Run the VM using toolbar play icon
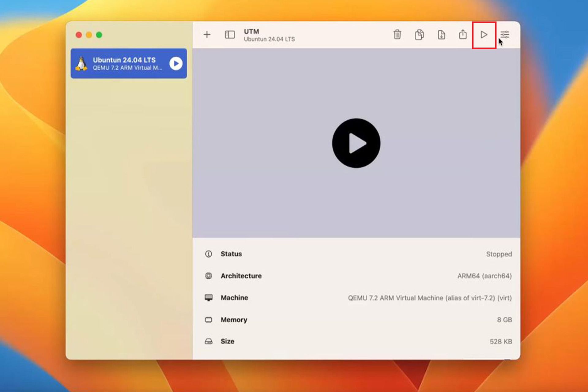The width and height of the screenshot is (588, 392). pos(484,35)
